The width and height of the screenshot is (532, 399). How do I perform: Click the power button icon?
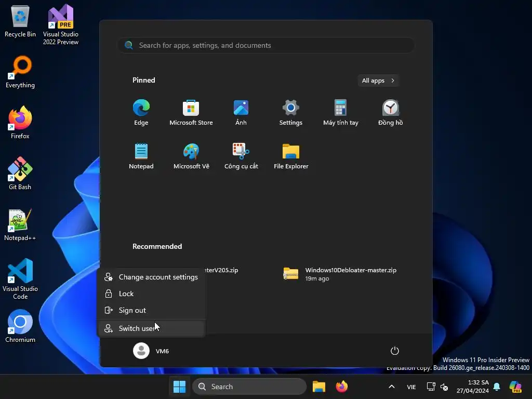click(x=395, y=351)
